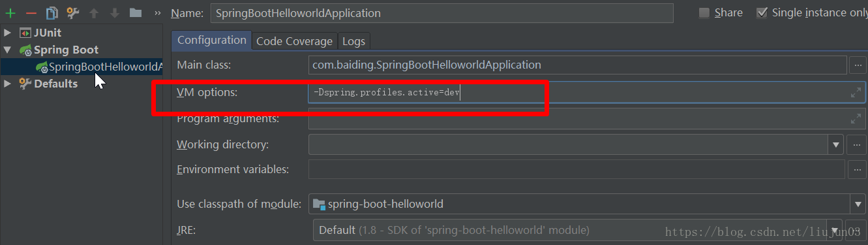
Task: Expand the VM options field editor
Action: tap(856, 93)
